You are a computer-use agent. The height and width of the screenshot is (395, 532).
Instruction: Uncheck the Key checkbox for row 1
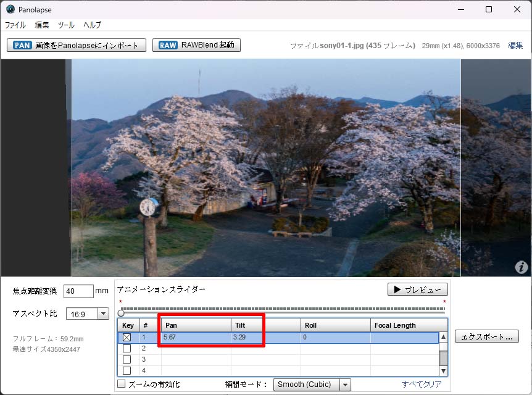(127, 338)
